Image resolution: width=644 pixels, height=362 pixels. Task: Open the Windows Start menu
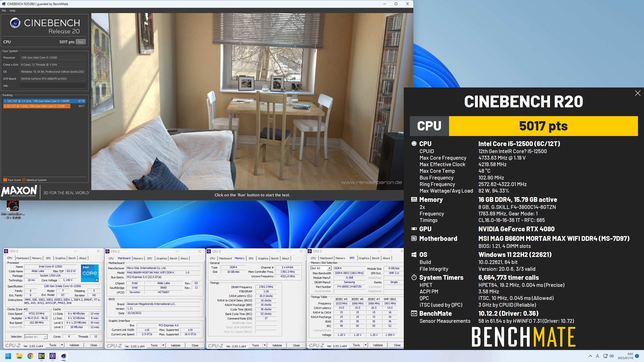[8, 356]
